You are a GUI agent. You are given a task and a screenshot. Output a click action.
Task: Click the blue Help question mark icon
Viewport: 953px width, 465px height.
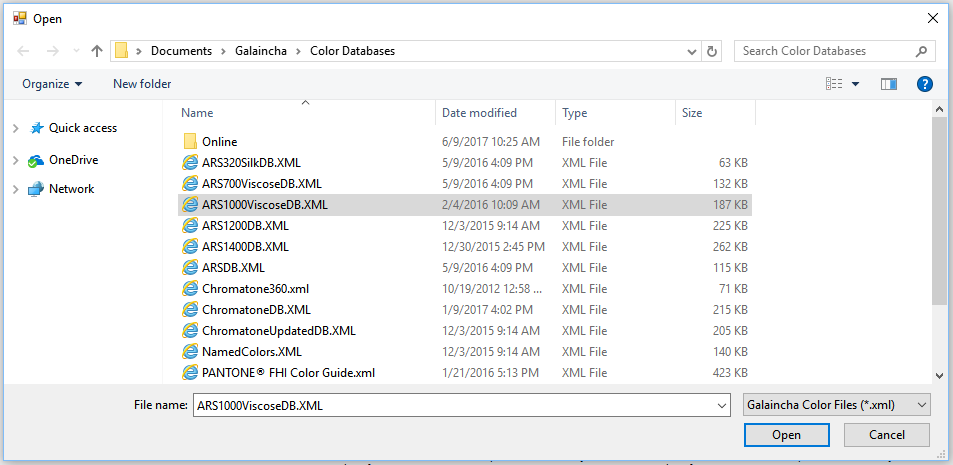click(925, 84)
